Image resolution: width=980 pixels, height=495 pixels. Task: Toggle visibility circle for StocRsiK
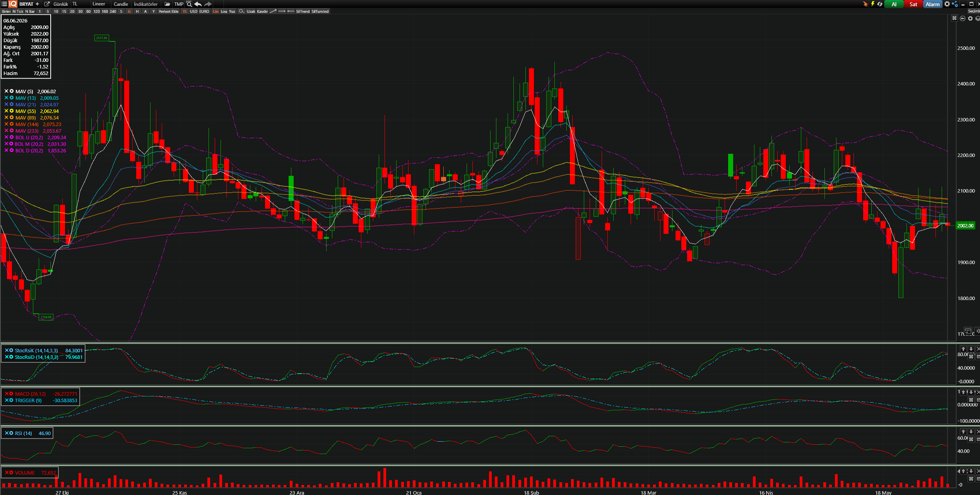point(11,350)
